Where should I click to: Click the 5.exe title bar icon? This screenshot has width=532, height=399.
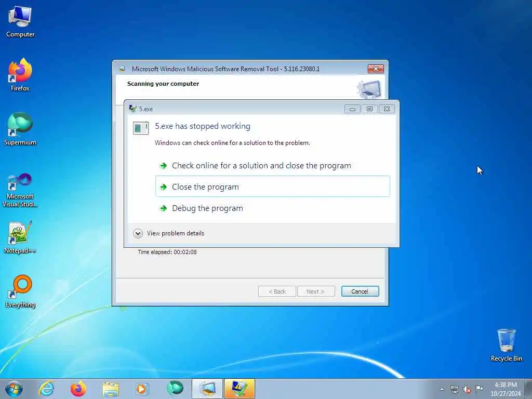[x=132, y=109]
